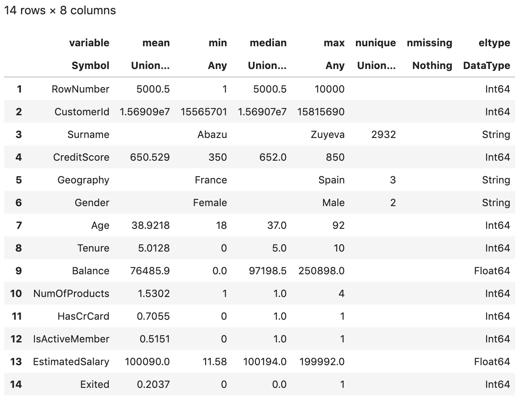Screen dimensions: 532x403
Task: Click the 'nunique' column header
Action: click(x=375, y=43)
